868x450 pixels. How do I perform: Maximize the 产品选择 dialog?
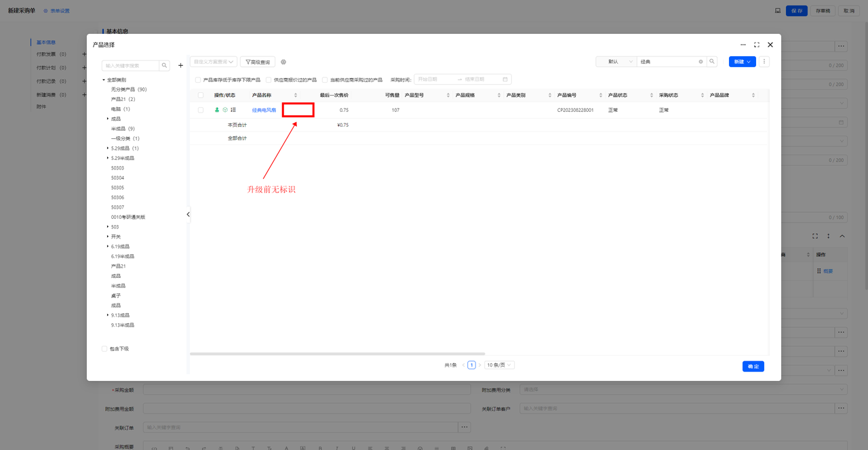(x=757, y=45)
